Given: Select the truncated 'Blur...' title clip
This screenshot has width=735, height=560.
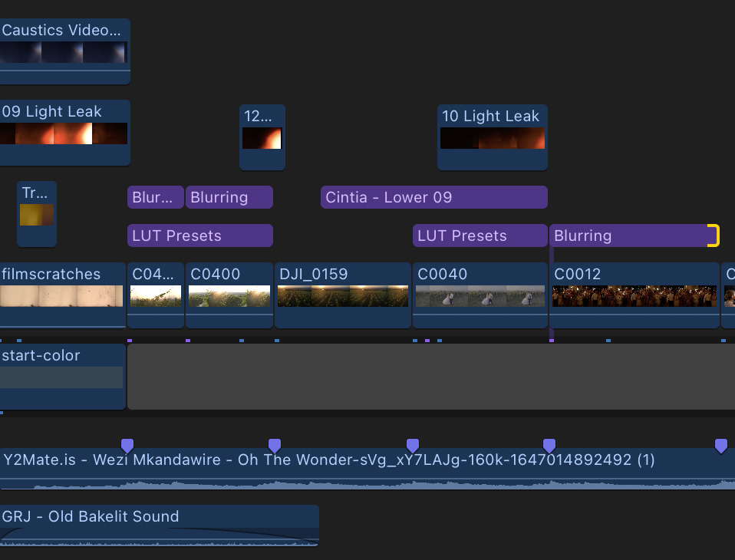Looking at the screenshot, I should point(156,197).
